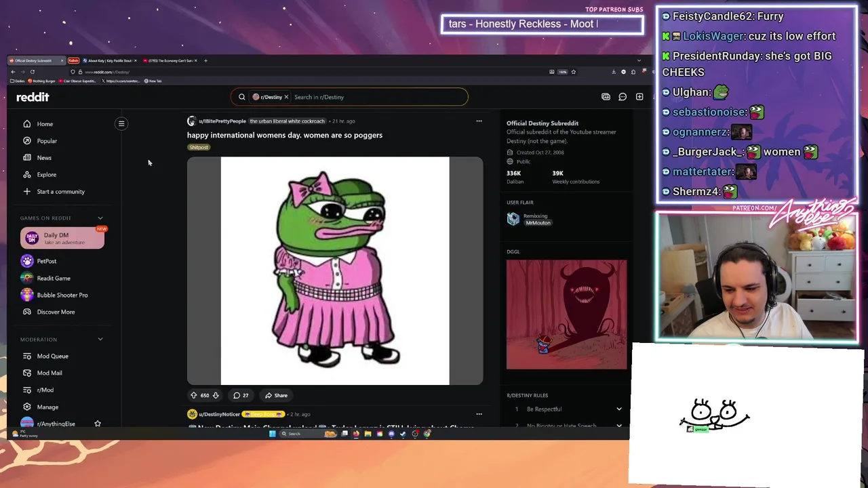Switch to The Economy Can't Survive tab
868x488 pixels.
[x=170, y=60]
